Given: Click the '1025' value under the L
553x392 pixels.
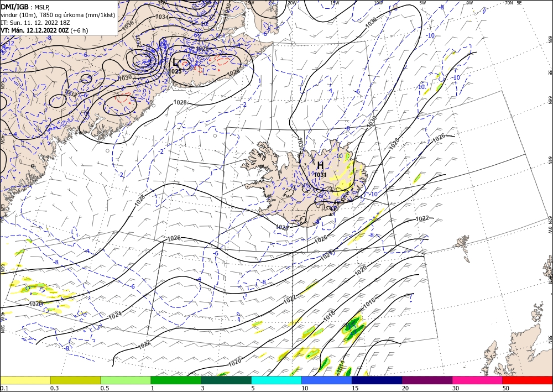Looking at the screenshot, I should point(175,71).
